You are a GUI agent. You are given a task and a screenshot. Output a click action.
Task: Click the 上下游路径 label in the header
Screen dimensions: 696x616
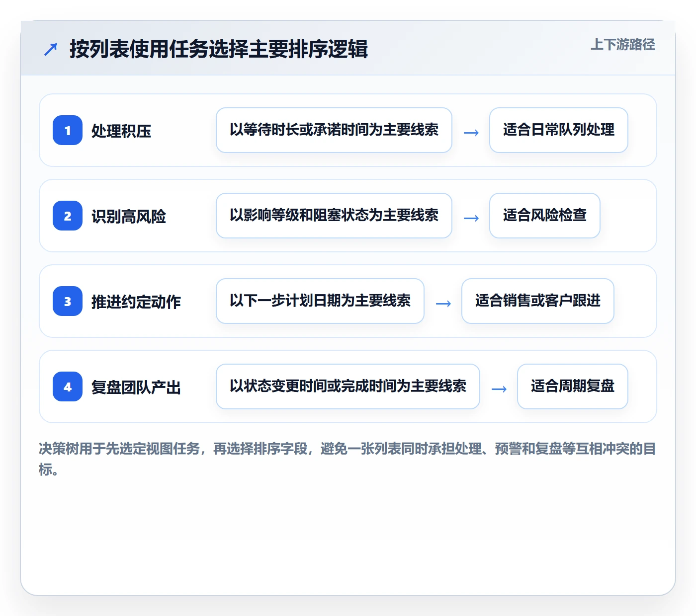[623, 45]
